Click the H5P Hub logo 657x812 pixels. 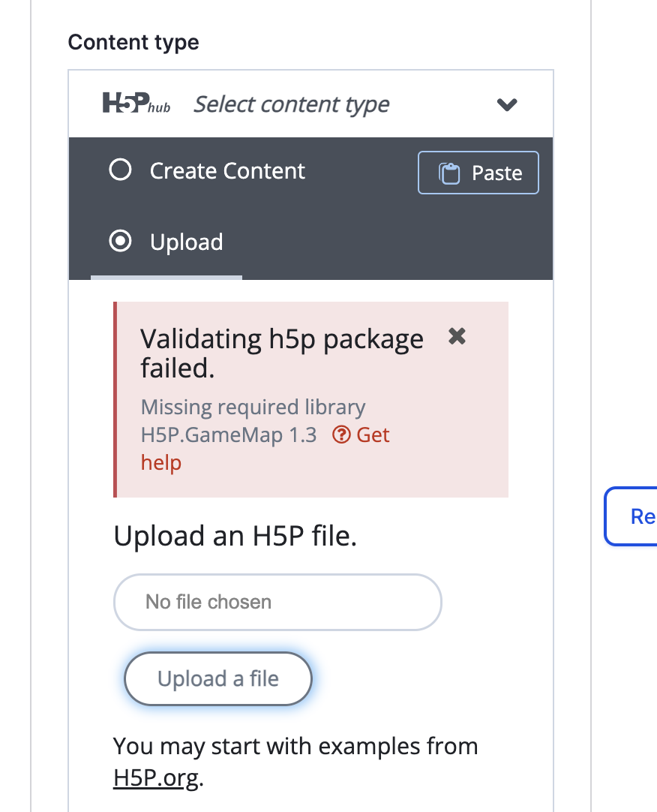coord(135,104)
